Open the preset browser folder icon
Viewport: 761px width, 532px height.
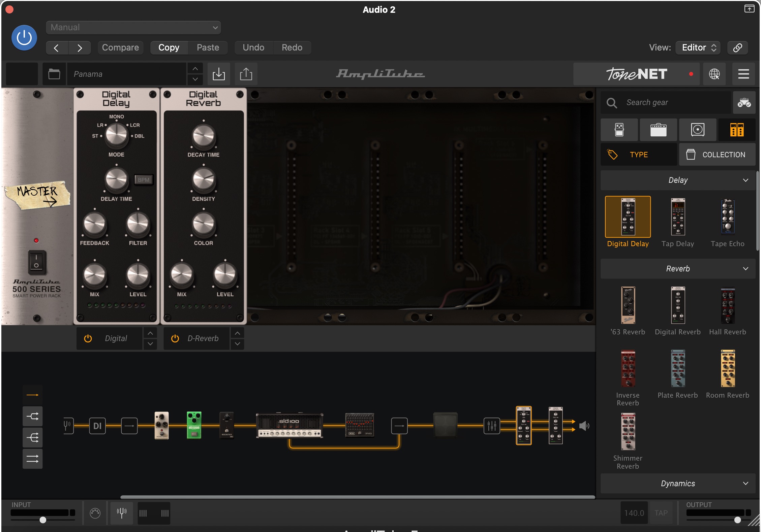tap(54, 74)
